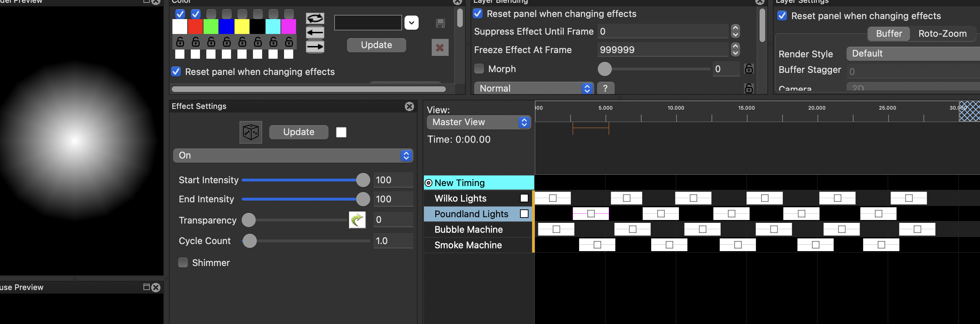The image size is (980, 324).
Task: Click the question mark help button
Action: coord(606,88)
